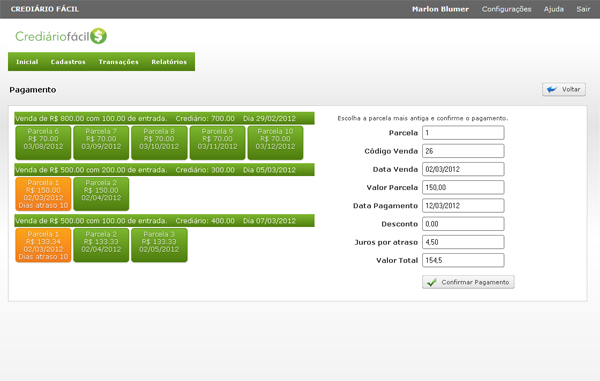
Task: Click the green checkmark on Confirmar Pagamento
Action: 432,282
